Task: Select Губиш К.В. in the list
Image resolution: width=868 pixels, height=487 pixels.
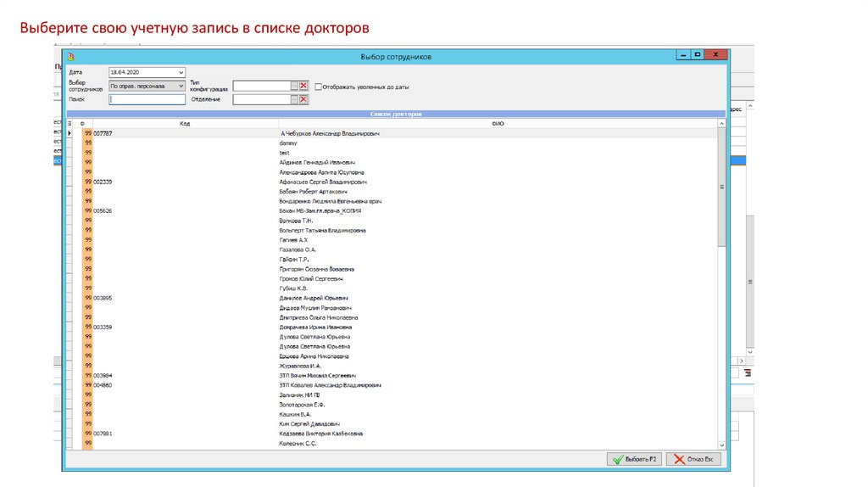Action: tap(293, 288)
